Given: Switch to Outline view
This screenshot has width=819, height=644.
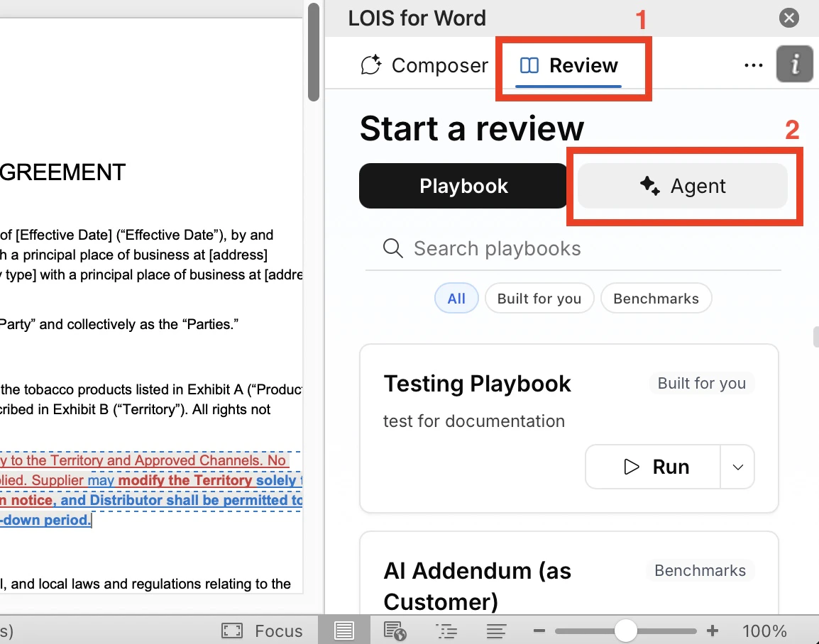Looking at the screenshot, I should [446, 631].
